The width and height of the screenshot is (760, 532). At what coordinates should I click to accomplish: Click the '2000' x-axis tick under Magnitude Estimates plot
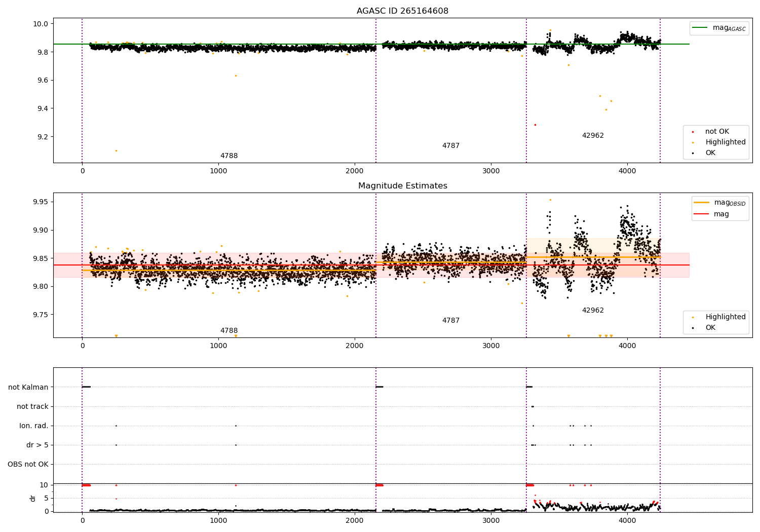coord(355,346)
